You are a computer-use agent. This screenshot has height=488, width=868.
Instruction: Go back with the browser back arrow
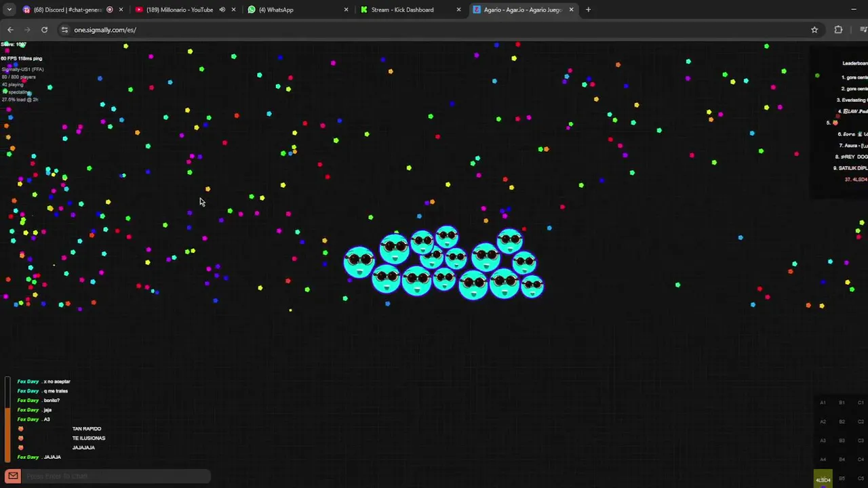[10, 30]
